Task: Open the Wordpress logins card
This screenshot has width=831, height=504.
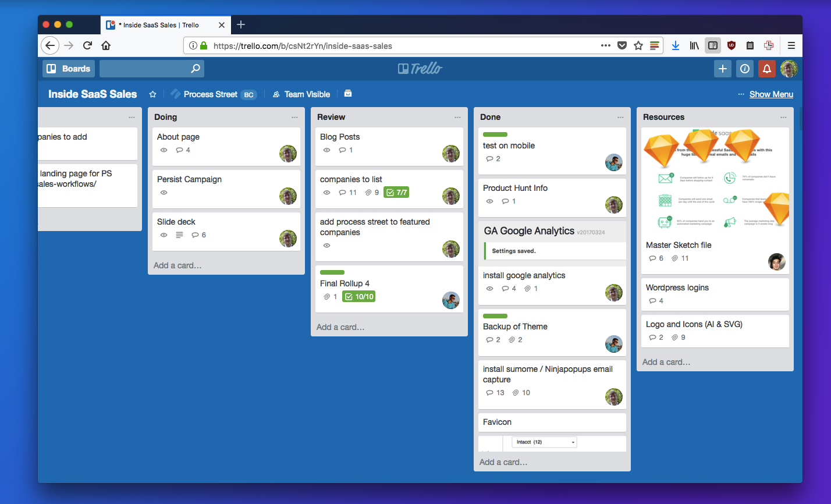Action: click(715, 294)
